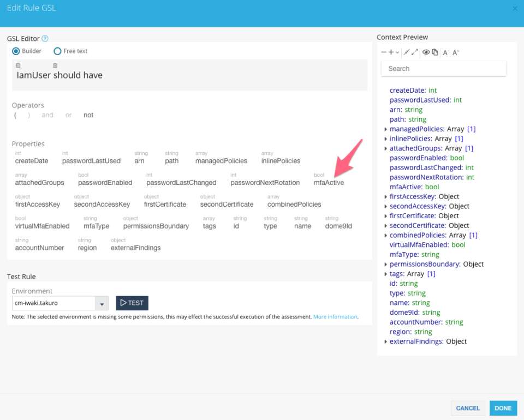Viewport: 524px width, 420px height.
Task: Add accountNumber property in Properties list
Action: [39, 248]
